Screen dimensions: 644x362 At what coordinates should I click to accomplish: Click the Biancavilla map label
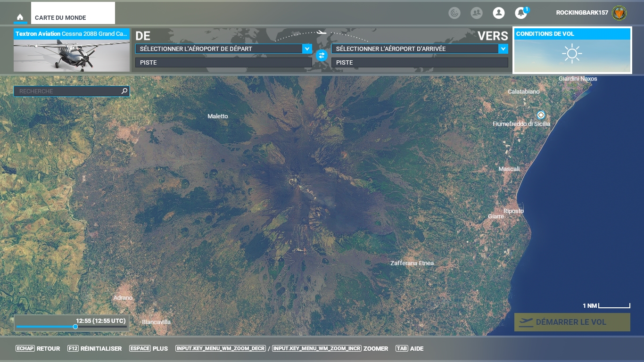156,322
